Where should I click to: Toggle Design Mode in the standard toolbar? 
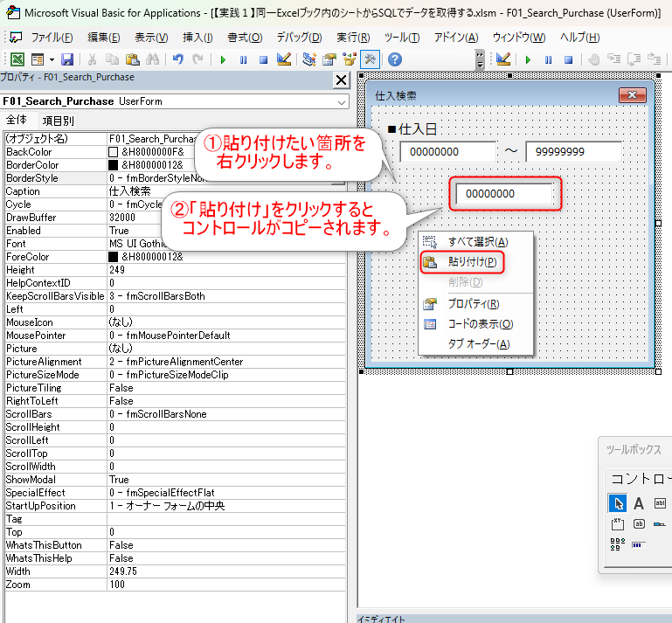click(284, 59)
